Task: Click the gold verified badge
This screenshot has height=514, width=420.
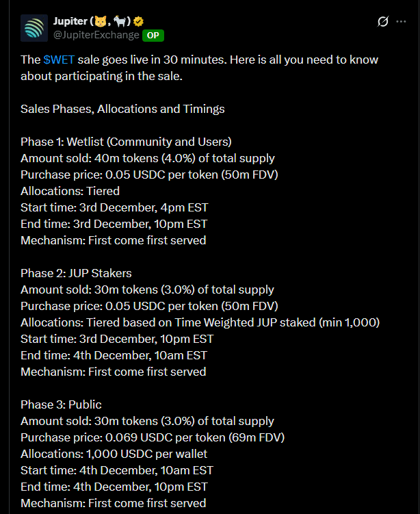Action: click(x=139, y=21)
